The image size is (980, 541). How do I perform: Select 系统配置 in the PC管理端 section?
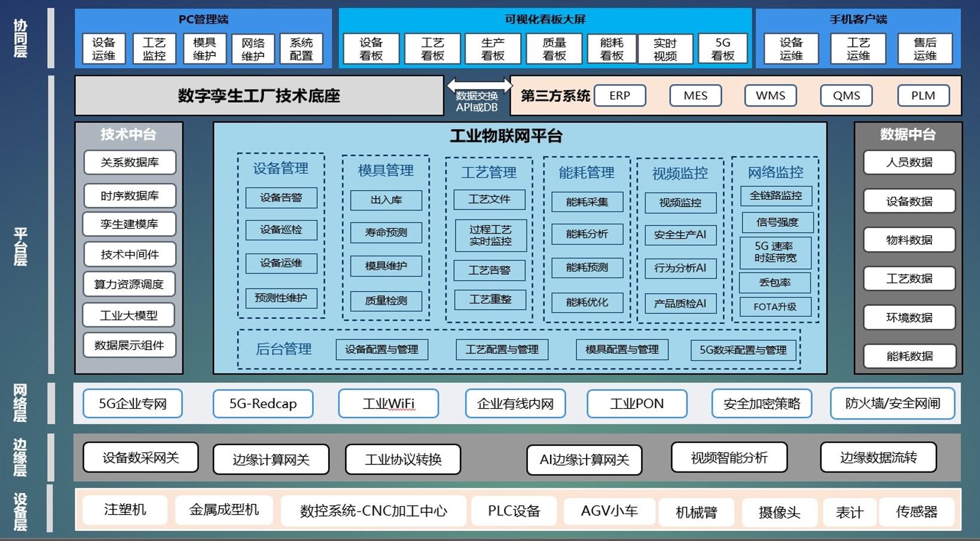coord(301,49)
